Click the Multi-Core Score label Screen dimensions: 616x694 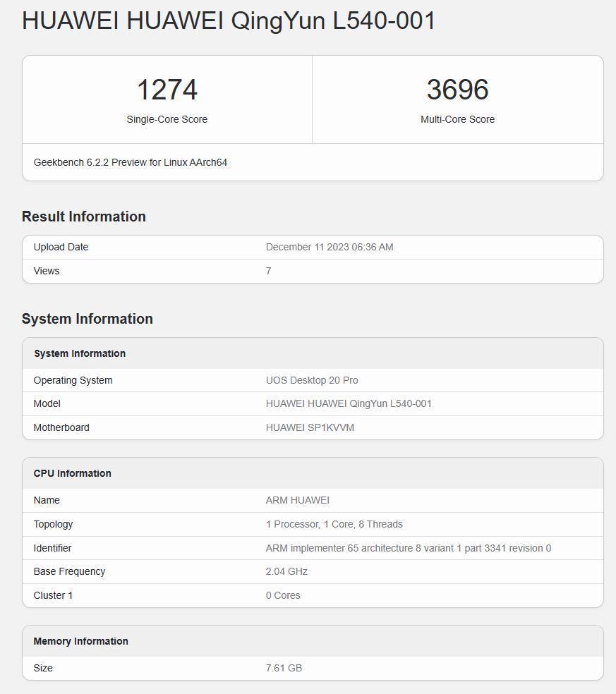pyautogui.click(x=457, y=119)
